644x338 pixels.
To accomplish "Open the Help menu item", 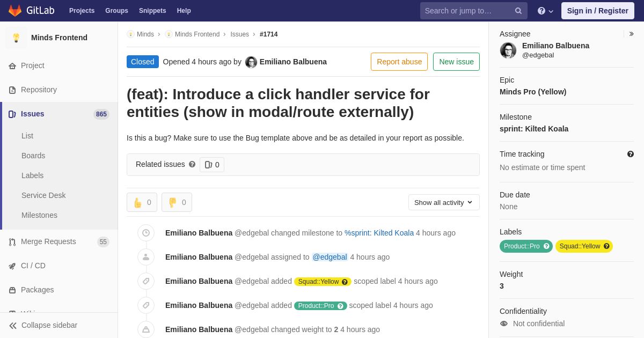I will pos(184,11).
